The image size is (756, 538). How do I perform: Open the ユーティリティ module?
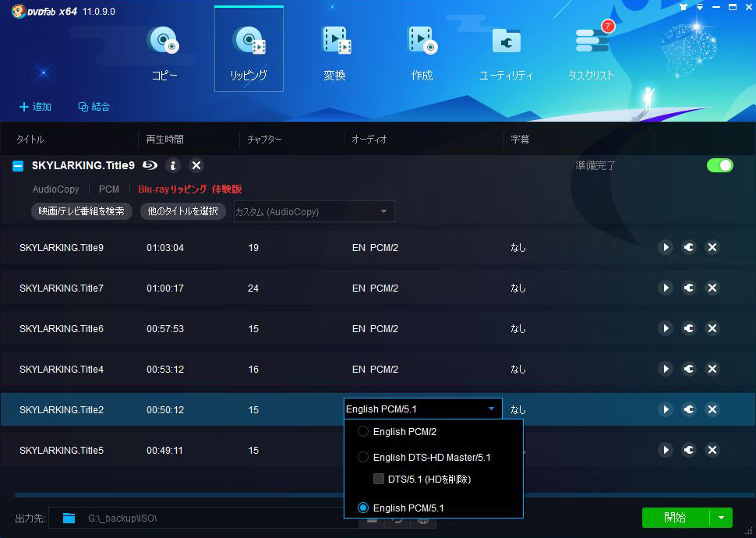pyautogui.click(x=507, y=54)
